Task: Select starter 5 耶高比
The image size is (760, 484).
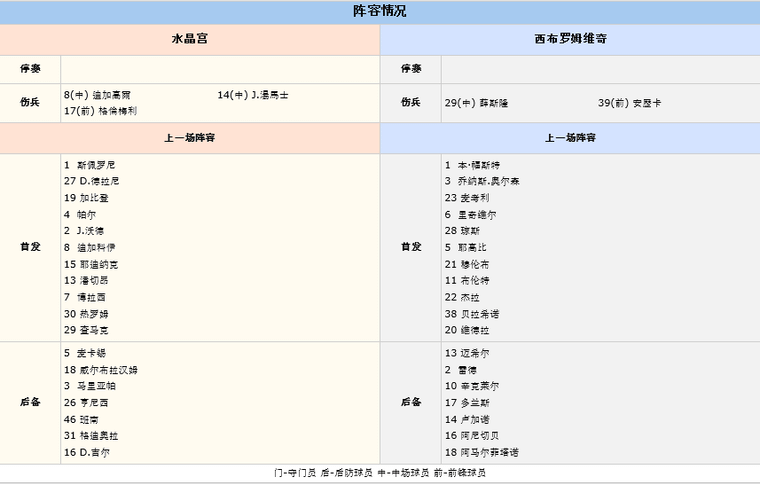Action: pyautogui.click(x=466, y=248)
